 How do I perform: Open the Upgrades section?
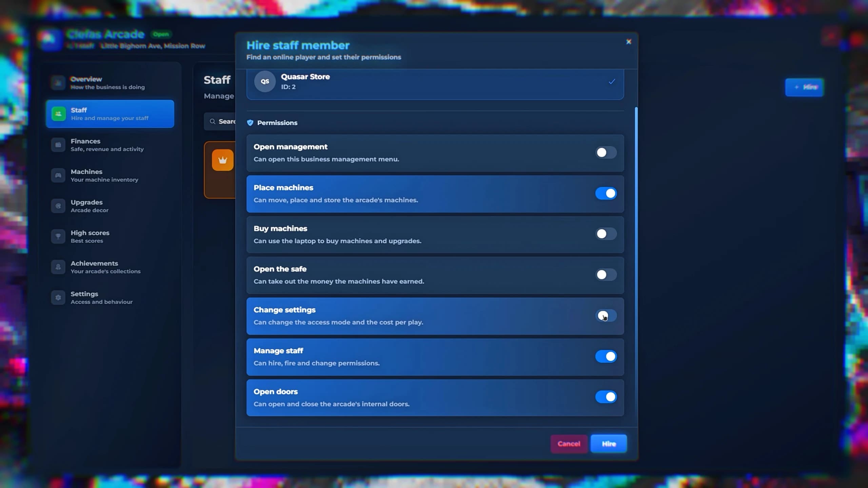pyautogui.click(x=110, y=206)
